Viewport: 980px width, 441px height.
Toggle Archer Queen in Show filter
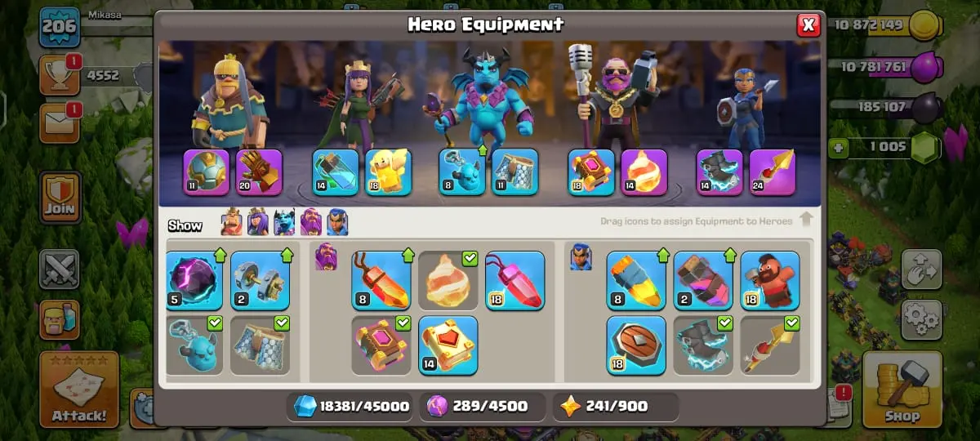(258, 222)
